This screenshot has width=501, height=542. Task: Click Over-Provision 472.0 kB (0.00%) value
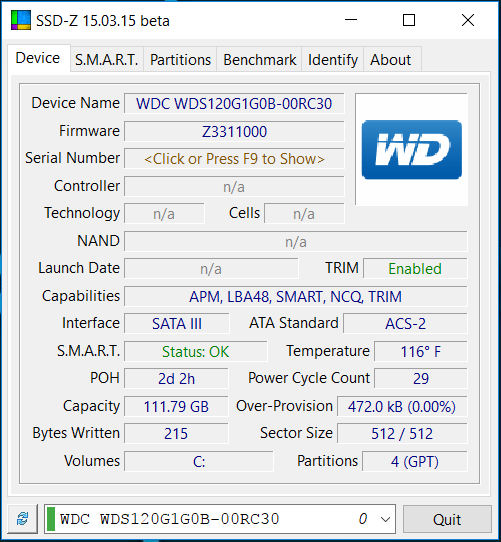pyautogui.click(x=402, y=406)
